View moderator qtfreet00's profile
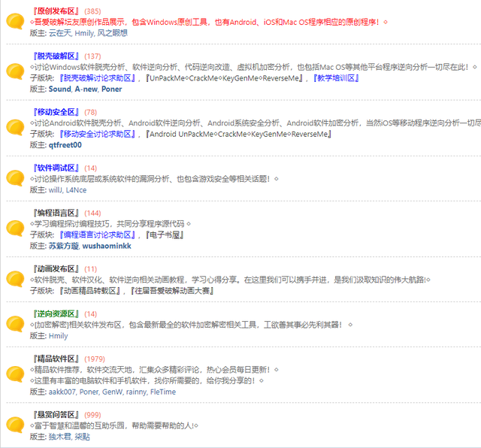This screenshot has width=481, height=448. 65,145
